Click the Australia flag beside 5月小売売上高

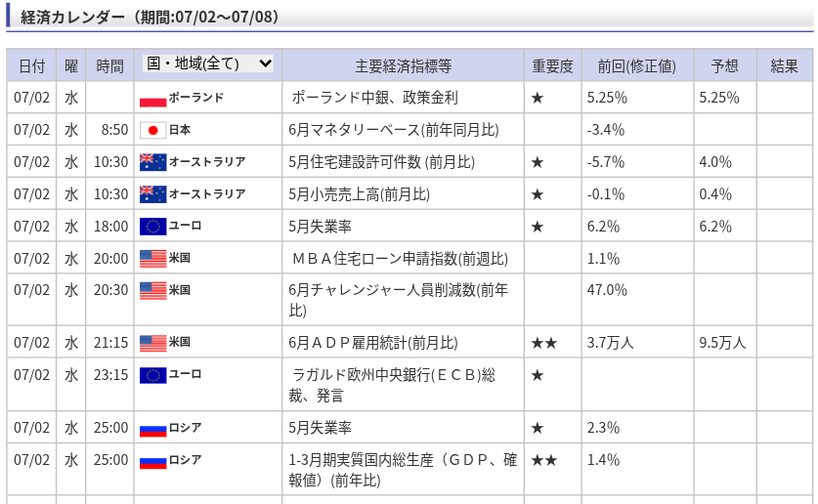click(152, 194)
